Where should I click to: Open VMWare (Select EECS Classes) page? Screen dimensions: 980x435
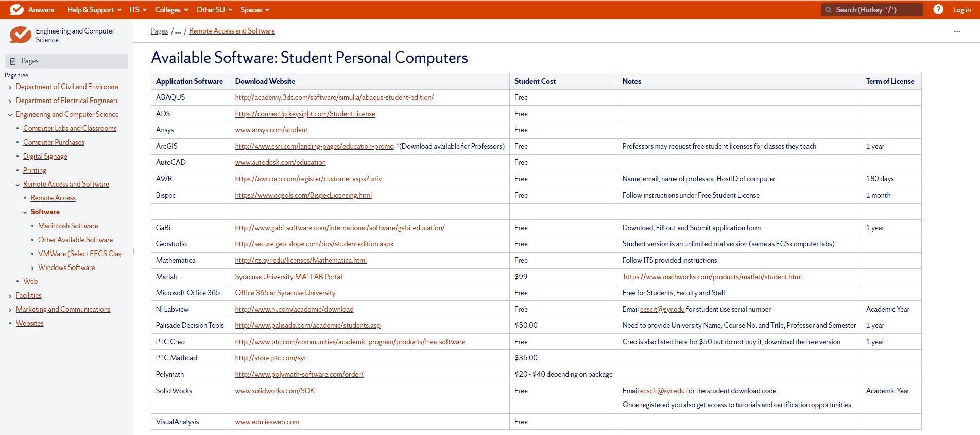pos(80,254)
